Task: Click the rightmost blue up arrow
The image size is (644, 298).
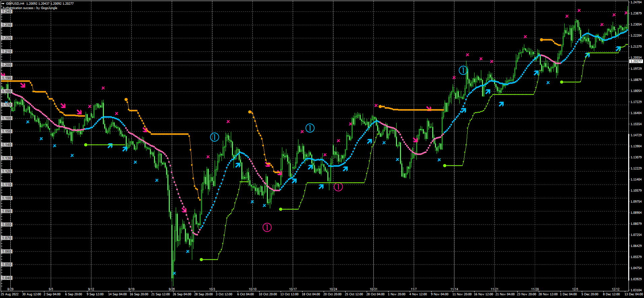Action: tap(618, 49)
